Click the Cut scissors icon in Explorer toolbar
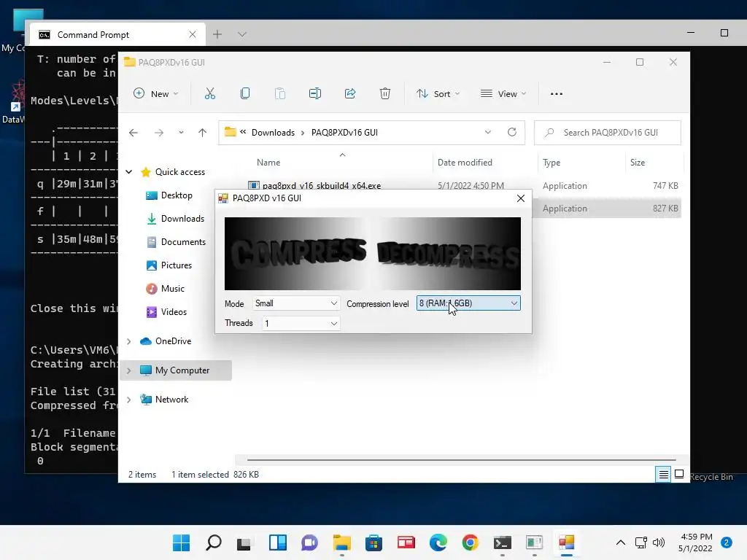This screenshot has width=747, height=560. tap(209, 94)
